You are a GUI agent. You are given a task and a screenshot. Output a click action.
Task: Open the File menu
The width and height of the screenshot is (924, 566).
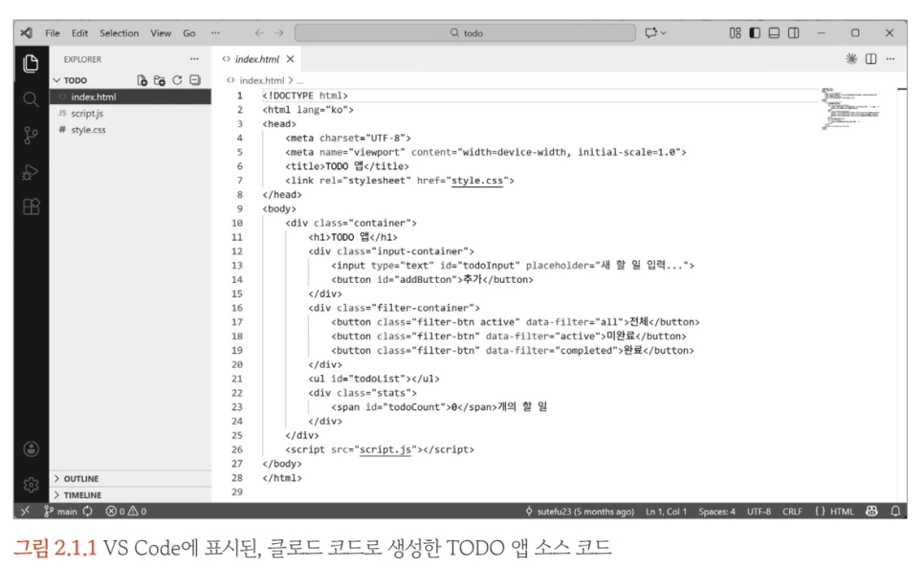pos(54,33)
